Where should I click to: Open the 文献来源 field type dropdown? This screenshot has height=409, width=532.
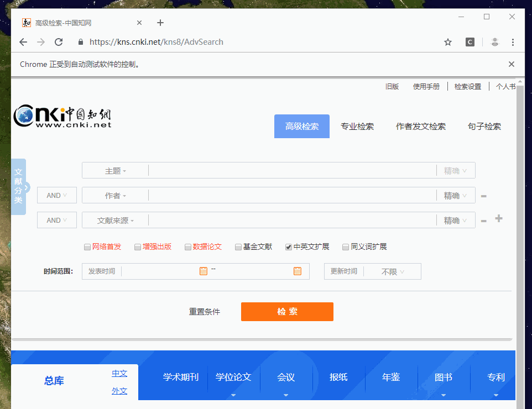(116, 221)
